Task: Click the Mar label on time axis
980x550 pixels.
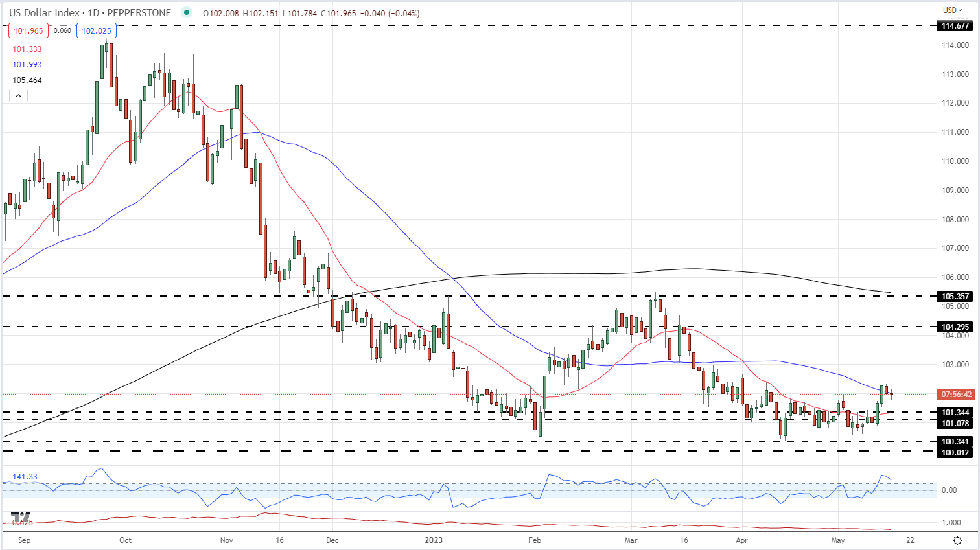Action: click(631, 540)
